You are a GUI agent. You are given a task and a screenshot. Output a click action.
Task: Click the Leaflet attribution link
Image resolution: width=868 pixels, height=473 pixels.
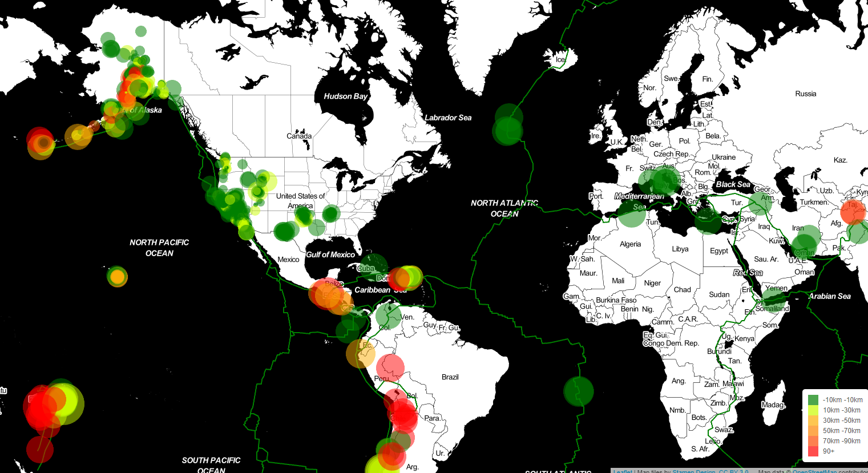[622, 471]
